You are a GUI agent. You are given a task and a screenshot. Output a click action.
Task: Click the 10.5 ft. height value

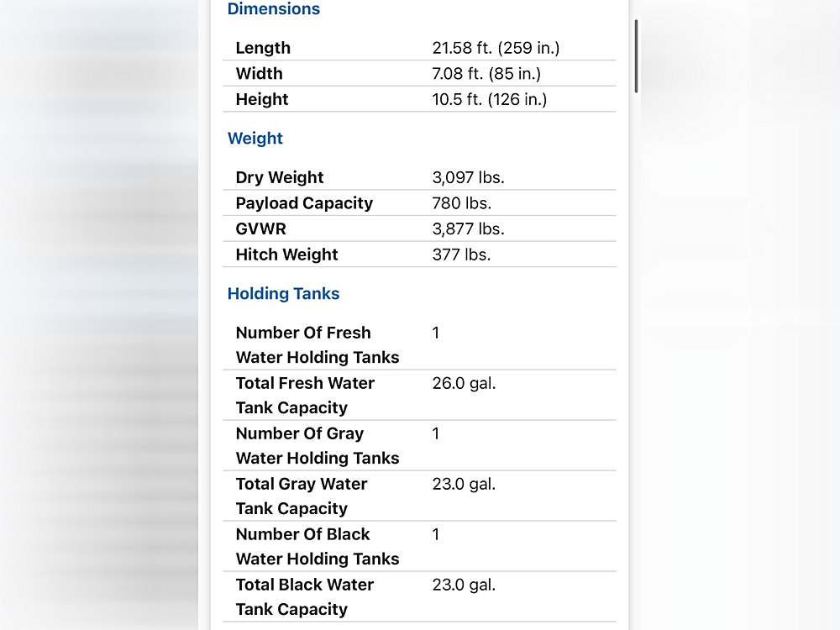coord(489,99)
